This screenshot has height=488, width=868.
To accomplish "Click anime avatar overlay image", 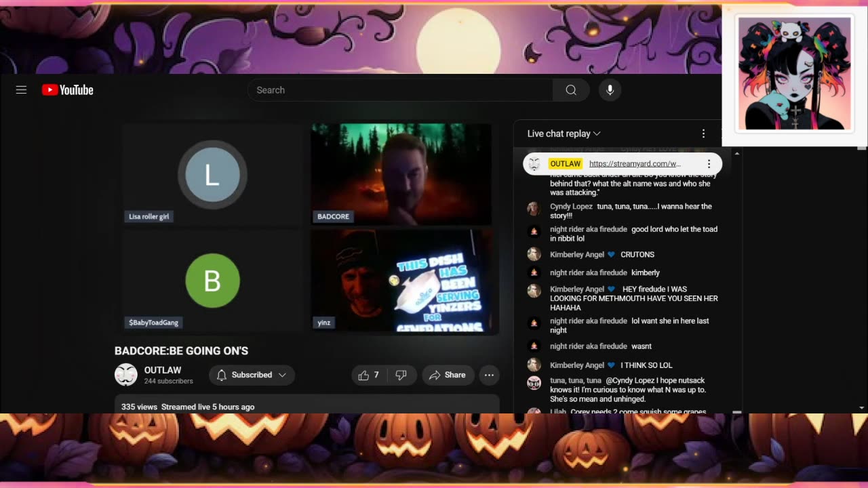I will coord(794,74).
